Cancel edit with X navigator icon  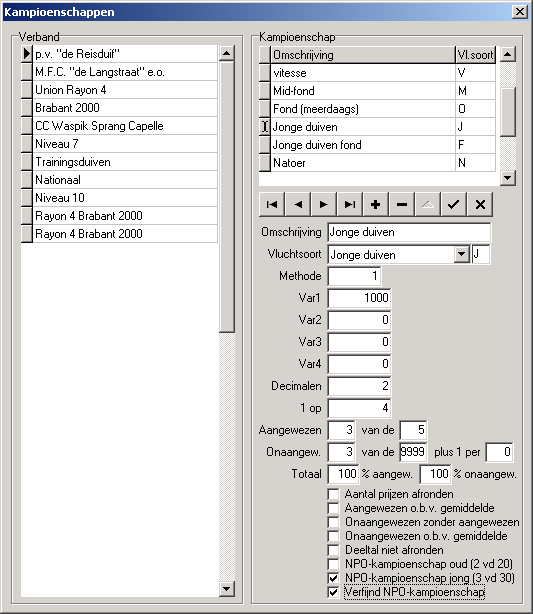click(480, 204)
